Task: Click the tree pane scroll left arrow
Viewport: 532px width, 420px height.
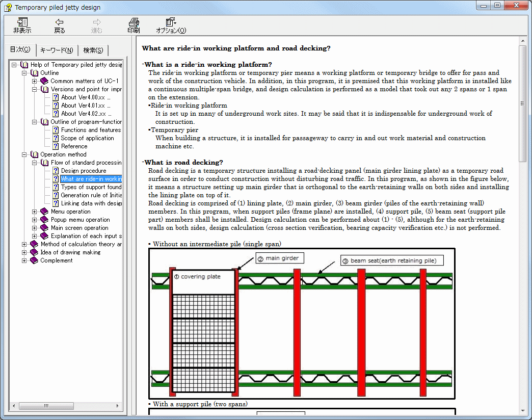Action: (14, 406)
